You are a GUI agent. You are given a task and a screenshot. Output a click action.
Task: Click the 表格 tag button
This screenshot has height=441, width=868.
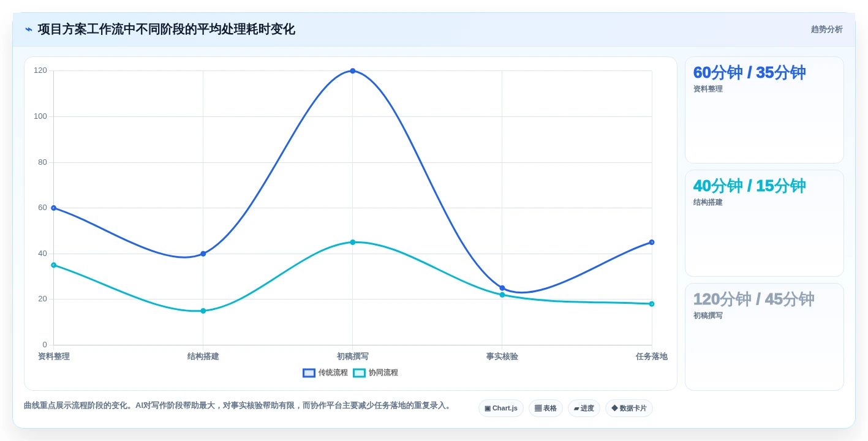[546, 409]
